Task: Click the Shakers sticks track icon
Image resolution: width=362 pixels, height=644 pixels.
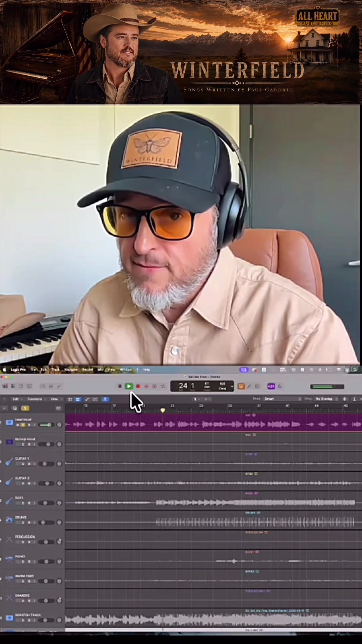Action: click(x=9, y=598)
